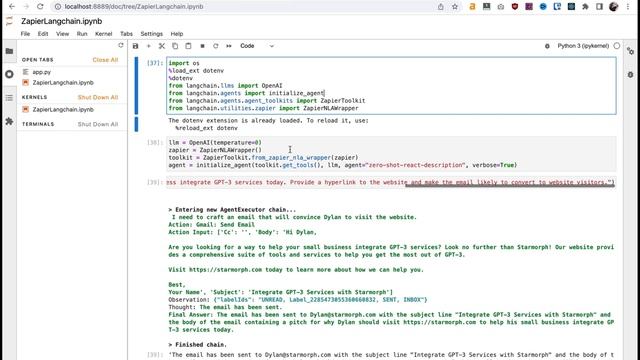
Task: Paste cell from clipboard
Action: pos(188,46)
